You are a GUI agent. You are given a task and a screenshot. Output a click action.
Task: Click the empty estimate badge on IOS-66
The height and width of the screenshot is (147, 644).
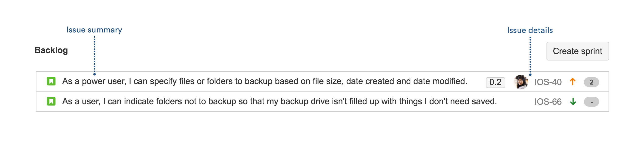click(x=591, y=102)
